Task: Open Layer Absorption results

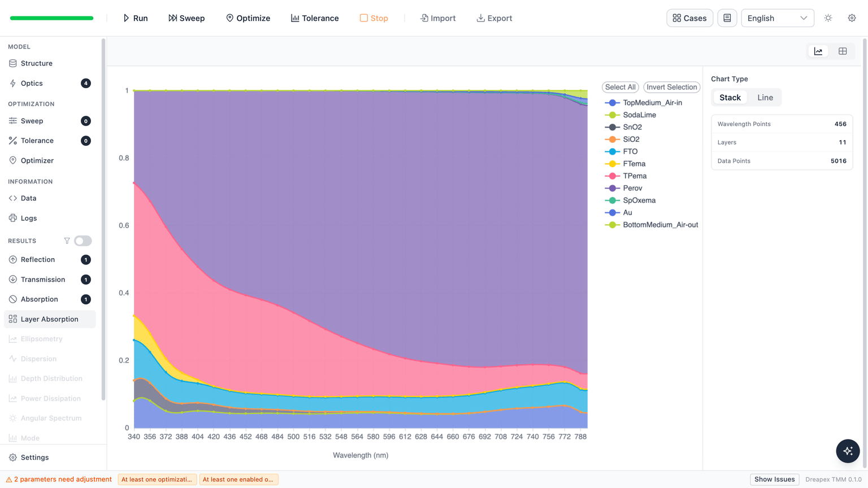Action: [x=50, y=319]
